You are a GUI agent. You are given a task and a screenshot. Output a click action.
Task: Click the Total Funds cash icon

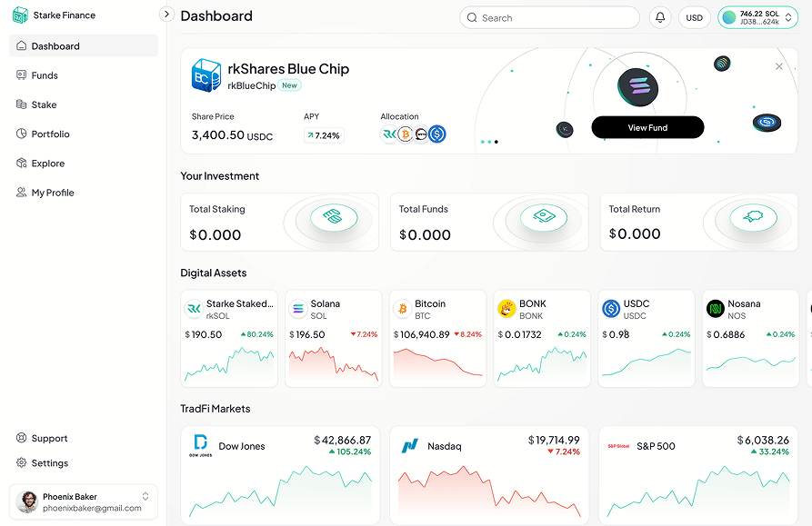click(544, 217)
